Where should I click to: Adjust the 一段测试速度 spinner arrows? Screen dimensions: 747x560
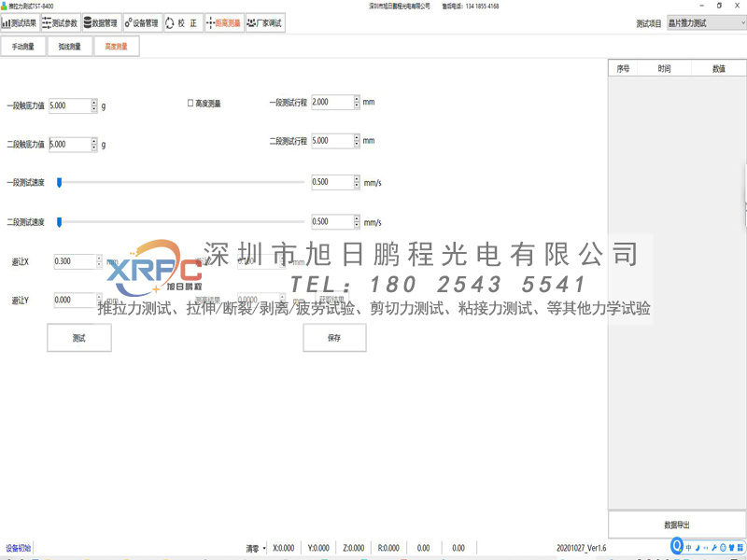[x=357, y=182]
